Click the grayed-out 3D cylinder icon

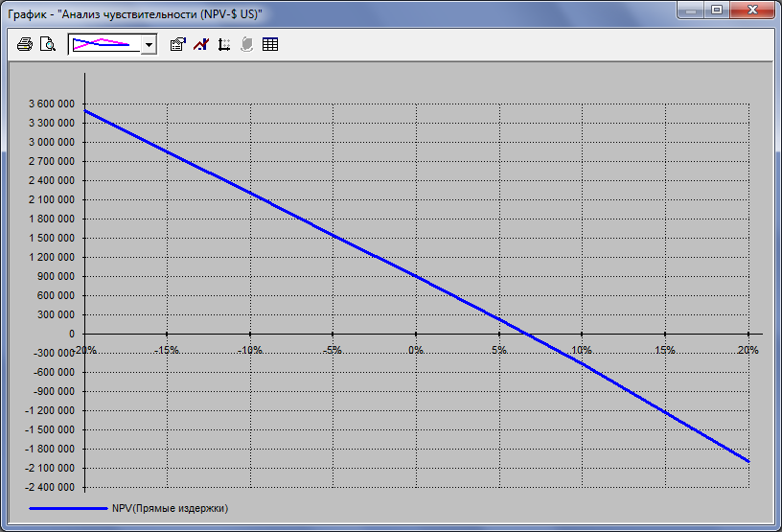tap(247, 44)
